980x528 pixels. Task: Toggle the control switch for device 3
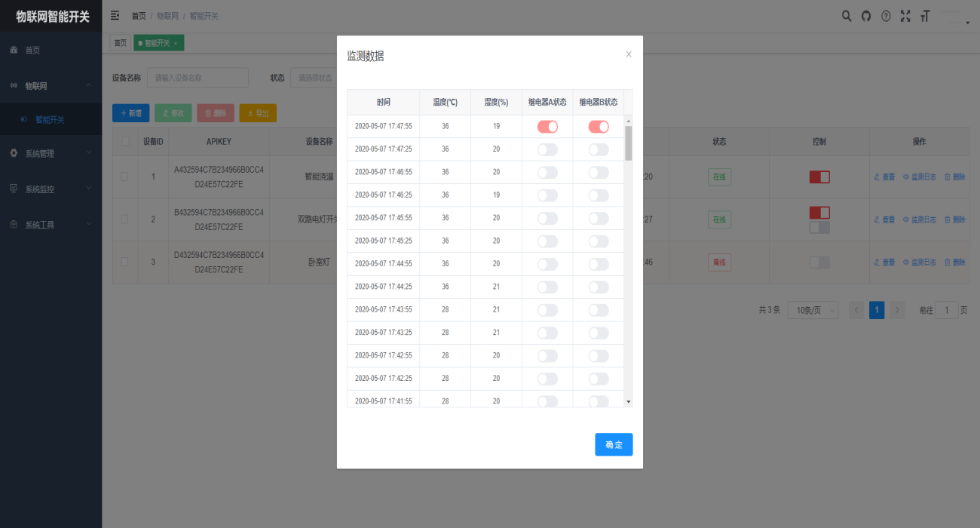[x=819, y=262]
